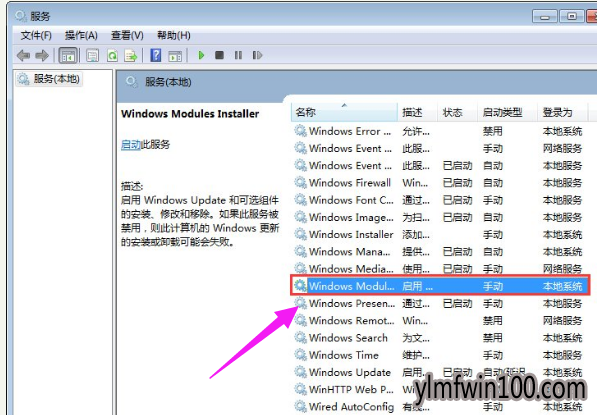
Task: Sort by the 登录为 column header
Action: 563,112
